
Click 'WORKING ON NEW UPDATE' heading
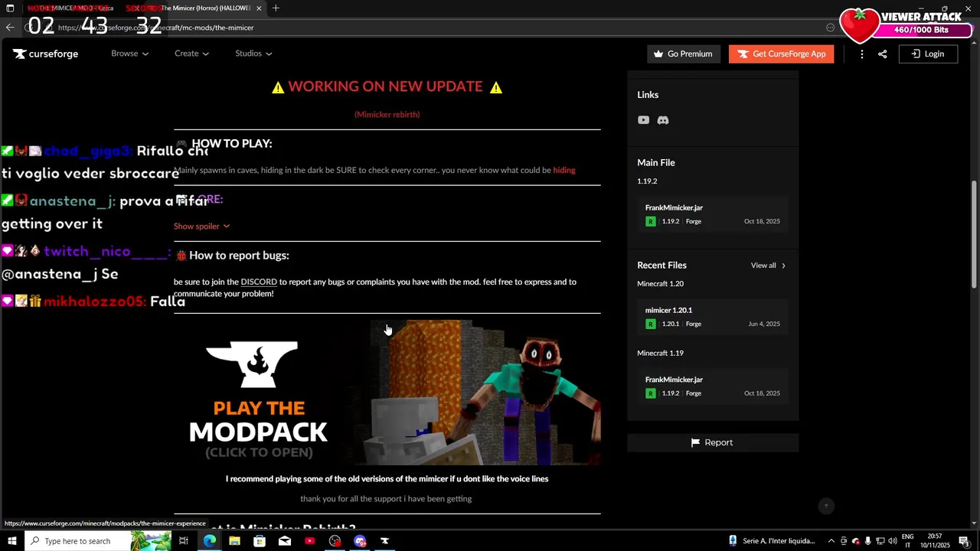386,86
